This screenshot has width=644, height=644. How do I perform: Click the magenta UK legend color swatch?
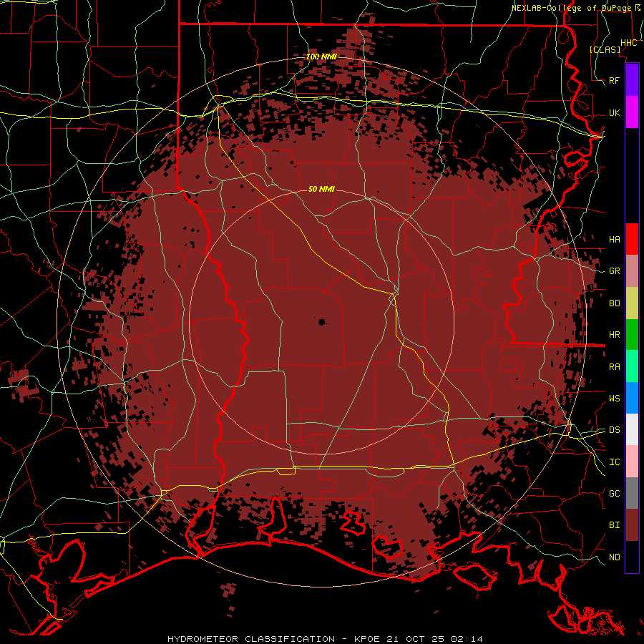tap(632, 112)
